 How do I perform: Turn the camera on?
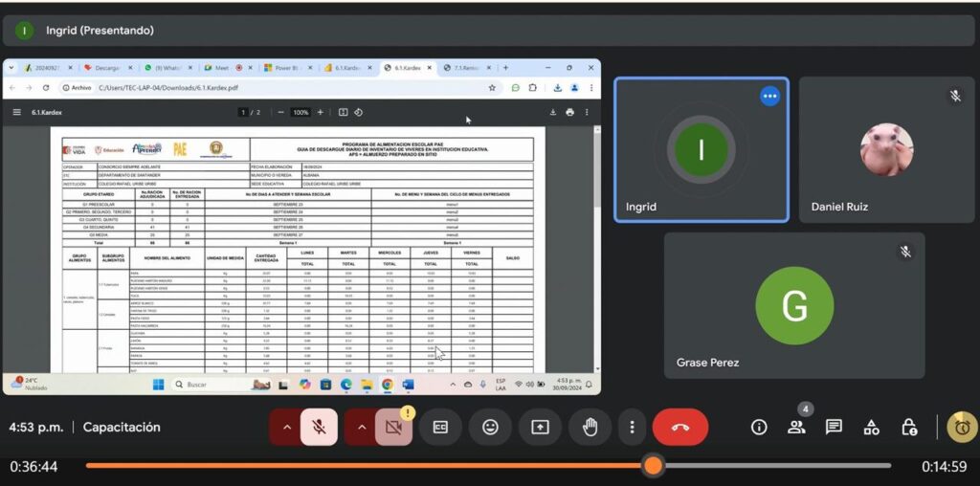[392, 428]
